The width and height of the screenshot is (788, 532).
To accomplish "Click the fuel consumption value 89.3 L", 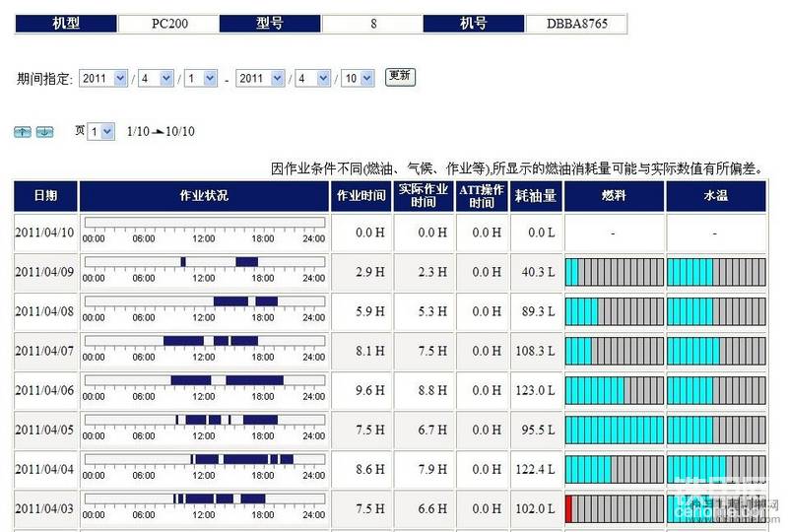I will (x=538, y=311).
